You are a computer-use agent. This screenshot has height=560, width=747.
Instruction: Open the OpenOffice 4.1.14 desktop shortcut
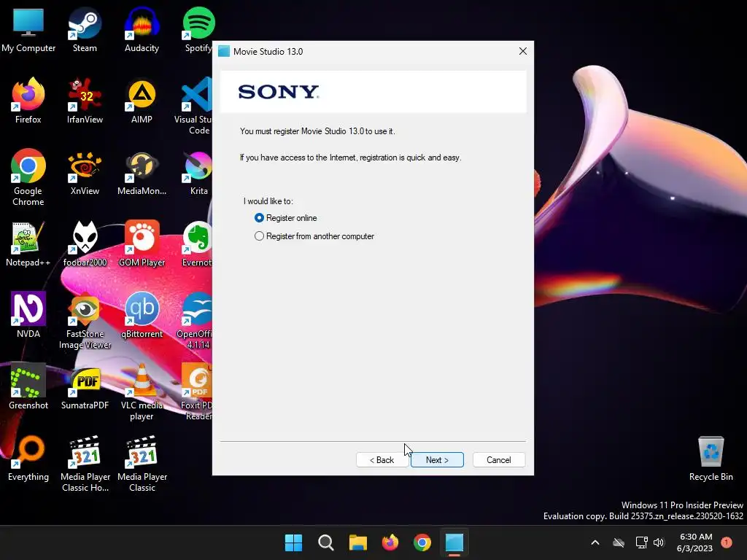tap(196, 321)
